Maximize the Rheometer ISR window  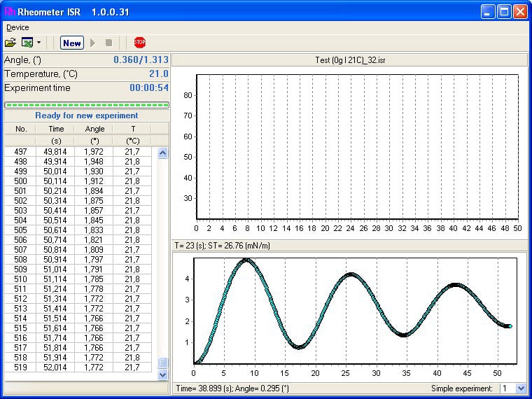(504, 12)
